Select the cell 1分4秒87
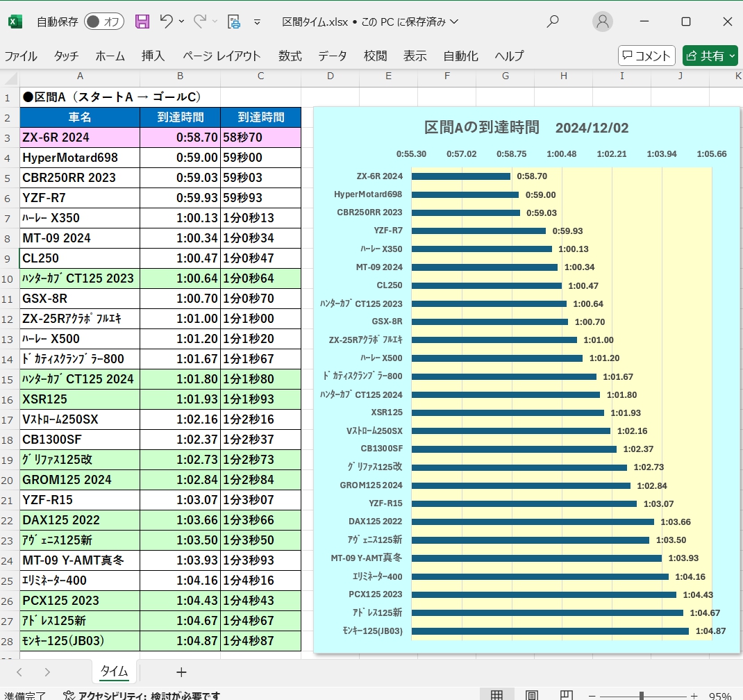Viewport: 743px width, 700px height. pyautogui.click(x=260, y=641)
